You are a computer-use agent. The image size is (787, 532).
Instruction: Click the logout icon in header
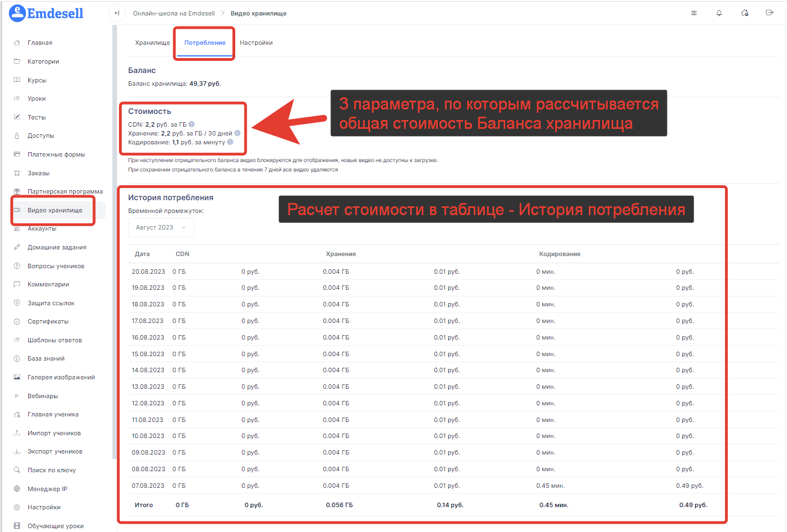point(769,13)
